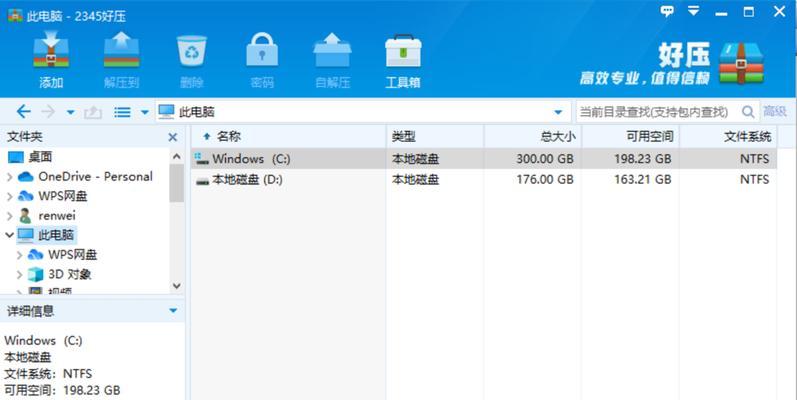
Task: Click the 此电脑 address bar field
Action: (x=363, y=111)
